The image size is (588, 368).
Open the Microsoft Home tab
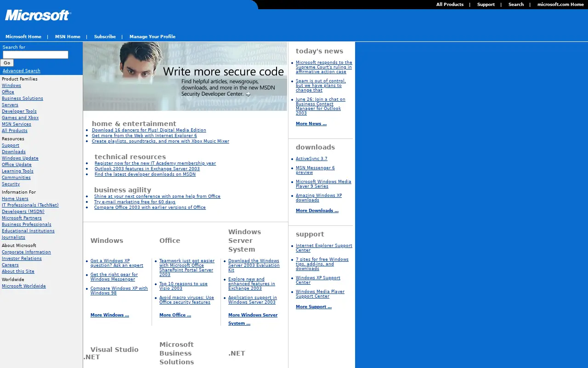[23, 37]
